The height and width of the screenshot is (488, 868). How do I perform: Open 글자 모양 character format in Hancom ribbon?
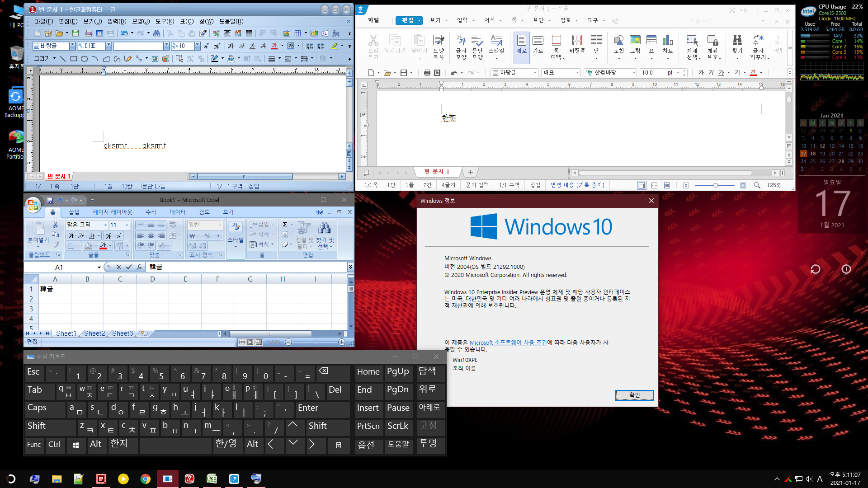461,47
